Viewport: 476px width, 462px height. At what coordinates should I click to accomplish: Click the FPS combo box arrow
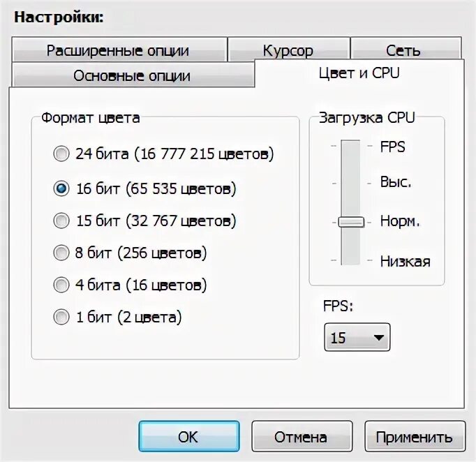click(x=379, y=338)
